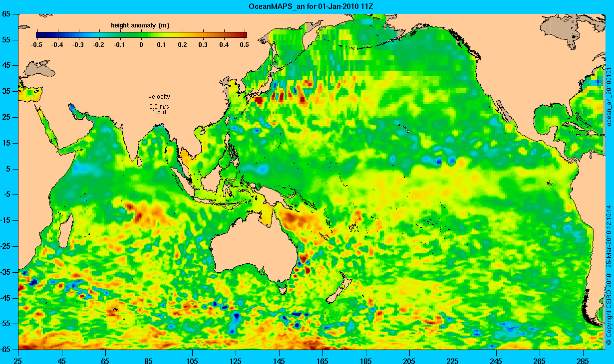Viewport: 614px width, 364px height.
Task: Click the Black Sea grey area
Action: (x=39, y=68)
